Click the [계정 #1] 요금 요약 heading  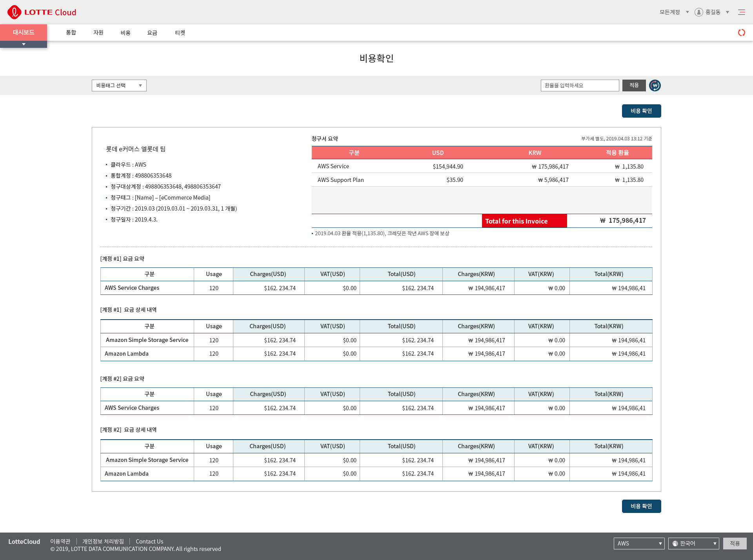122,259
